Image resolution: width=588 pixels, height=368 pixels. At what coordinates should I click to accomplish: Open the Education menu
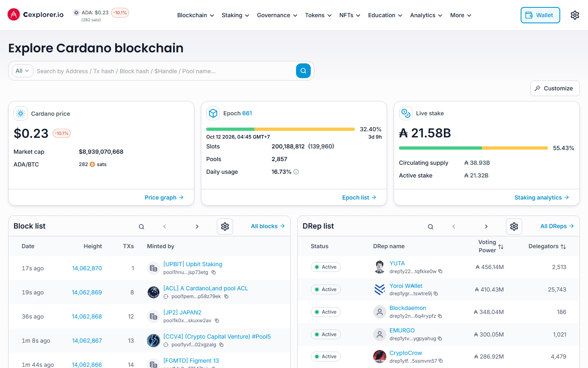point(385,15)
